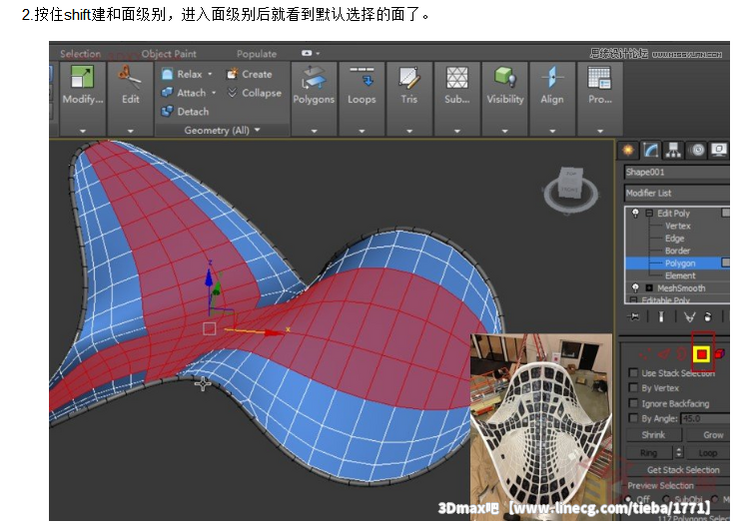Select the Polygon sub-object selection icon
This screenshot has width=750, height=527.
coord(701,354)
